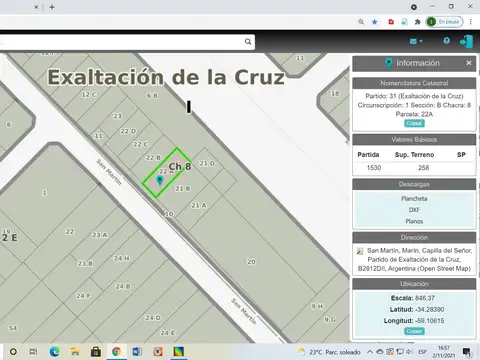
Task: Open Task View in the taskbar
Action: (x=33, y=352)
